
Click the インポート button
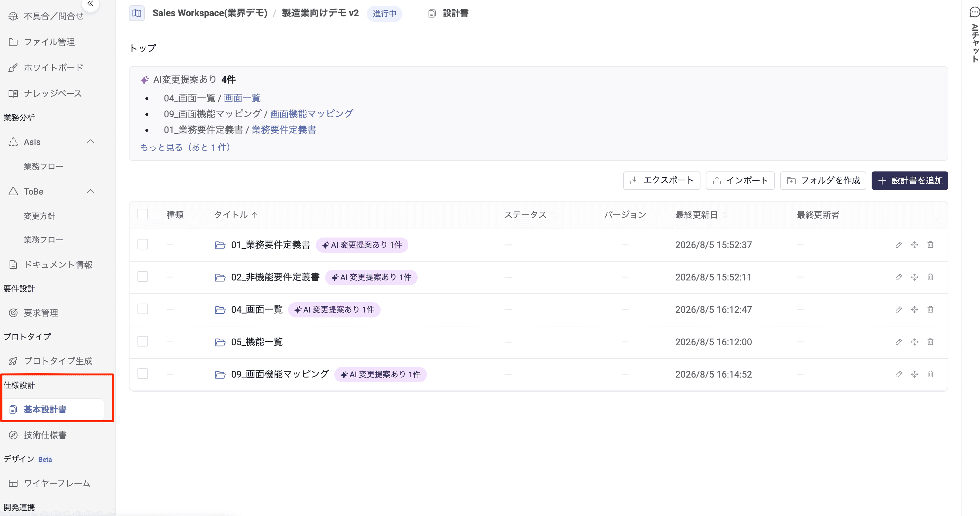(x=740, y=181)
